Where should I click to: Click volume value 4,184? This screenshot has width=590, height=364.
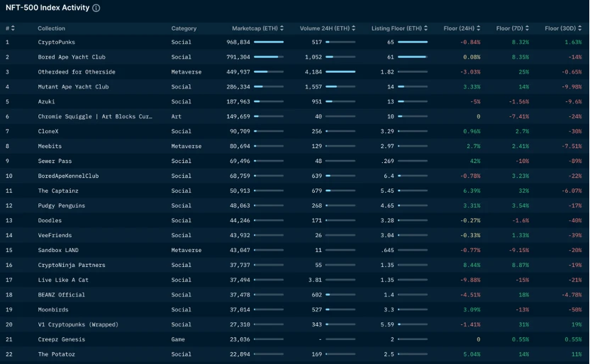tap(313, 72)
